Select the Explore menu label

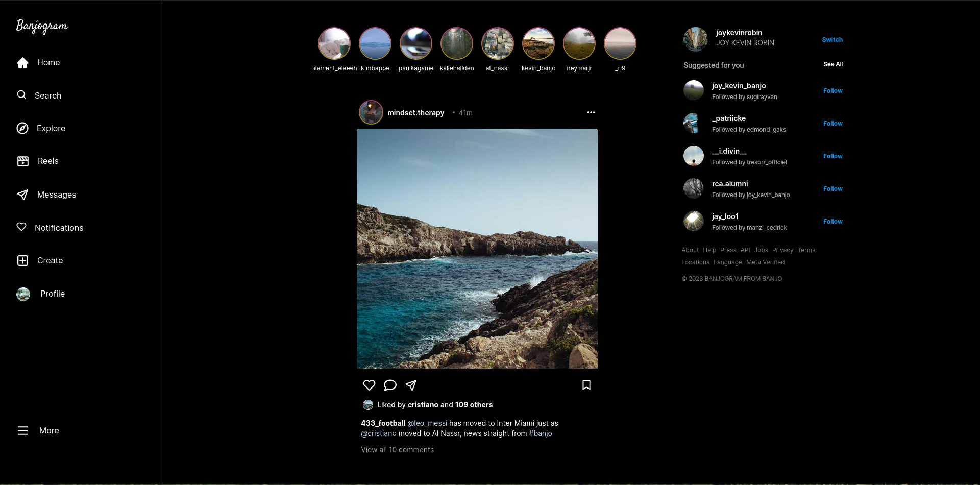(x=51, y=128)
